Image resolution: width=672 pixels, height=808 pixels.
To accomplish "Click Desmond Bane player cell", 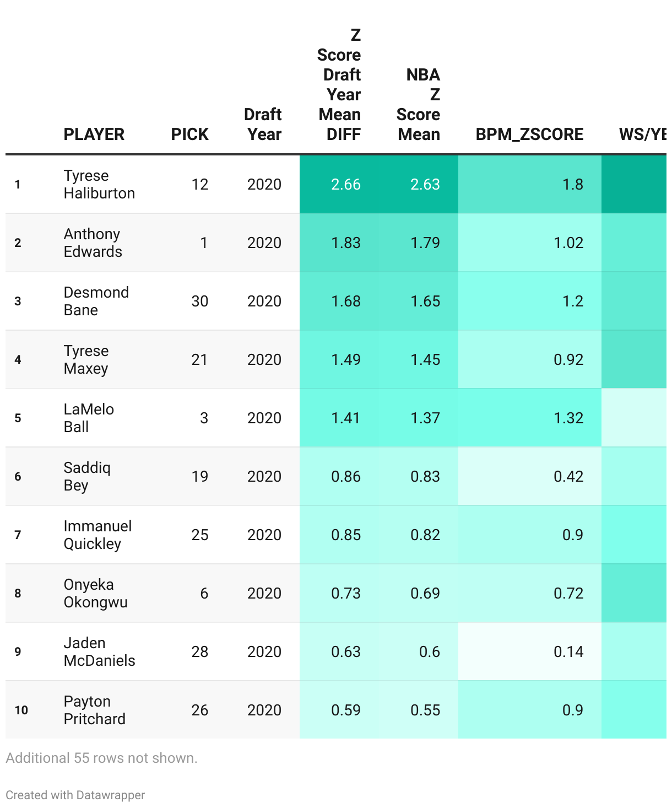I will pos(96,301).
